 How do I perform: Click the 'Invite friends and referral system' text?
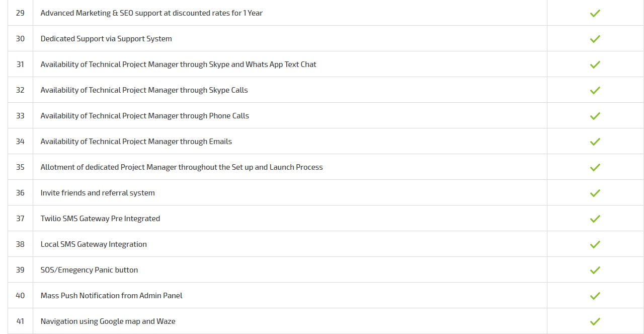click(98, 193)
